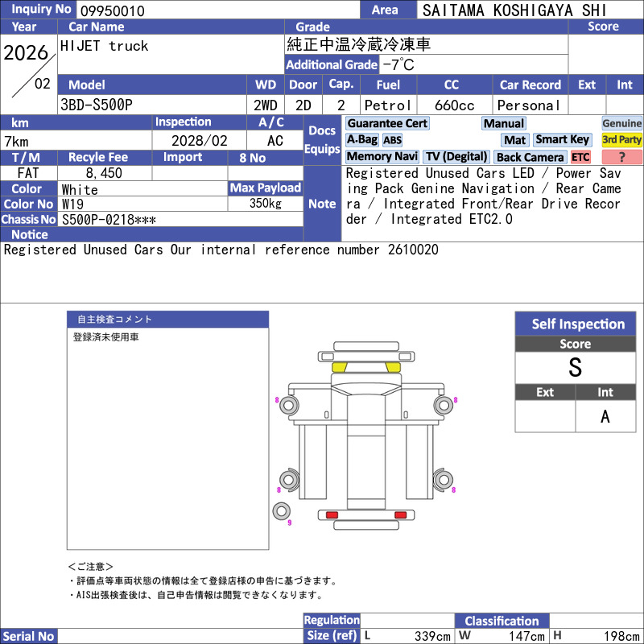644x644 pixels.
Task: Click the Petrol fuel value
Action: coord(388,105)
